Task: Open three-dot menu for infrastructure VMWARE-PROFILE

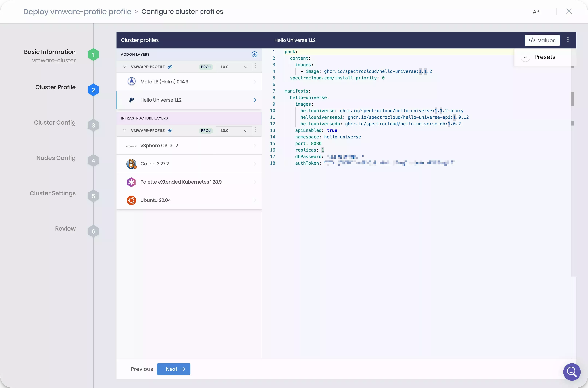Action: point(255,130)
